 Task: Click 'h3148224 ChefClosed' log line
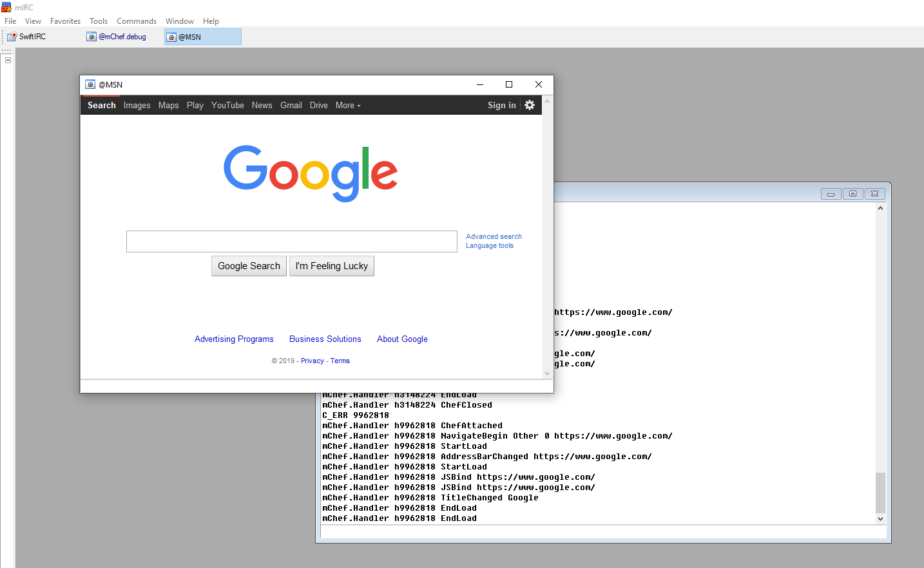click(x=407, y=405)
